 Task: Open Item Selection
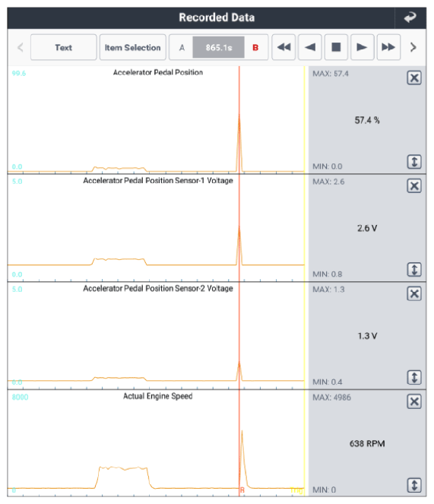coord(132,47)
